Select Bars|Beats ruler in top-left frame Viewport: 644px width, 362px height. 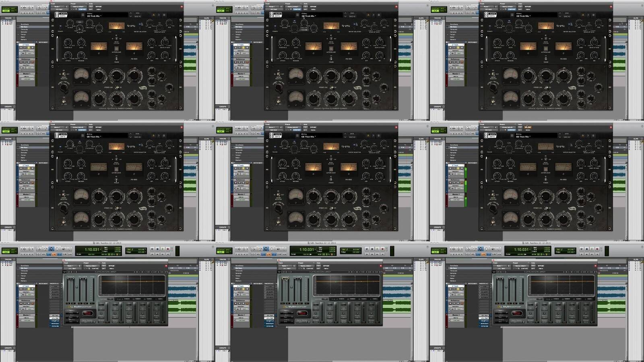click(25, 24)
